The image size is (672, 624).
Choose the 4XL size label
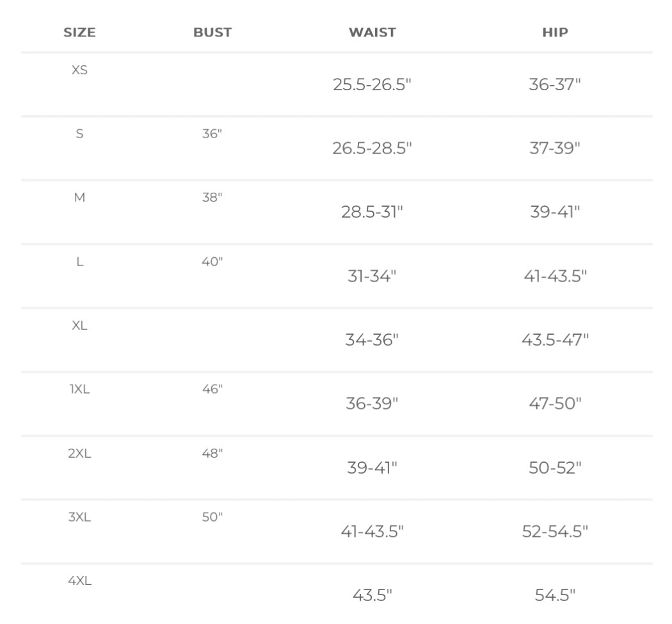(x=79, y=581)
